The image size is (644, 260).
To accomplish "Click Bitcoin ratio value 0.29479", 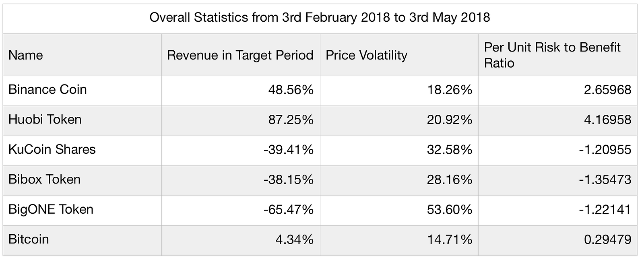I will (x=607, y=239).
